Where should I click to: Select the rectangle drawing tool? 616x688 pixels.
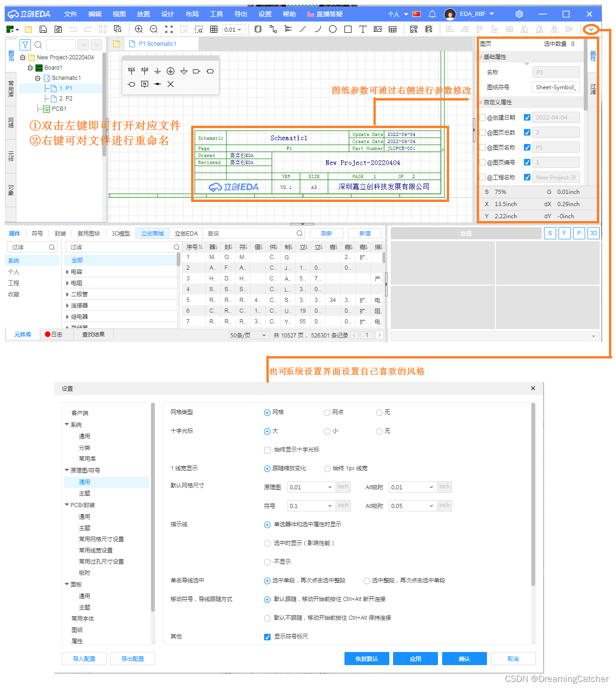[348, 29]
